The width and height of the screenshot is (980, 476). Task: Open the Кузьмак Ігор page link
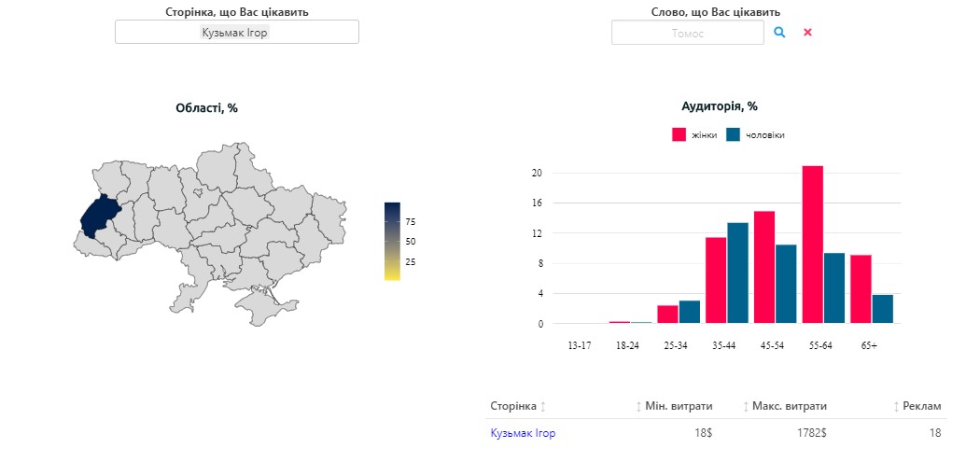(523, 433)
